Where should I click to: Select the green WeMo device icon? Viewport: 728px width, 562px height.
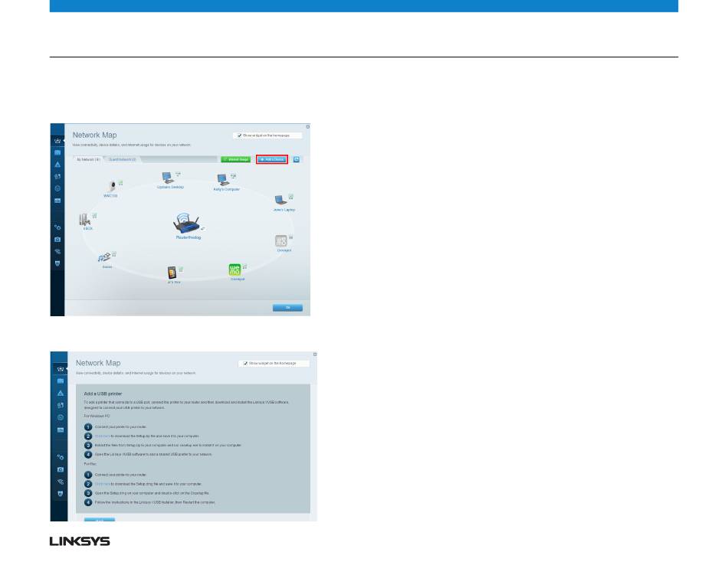[235, 270]
